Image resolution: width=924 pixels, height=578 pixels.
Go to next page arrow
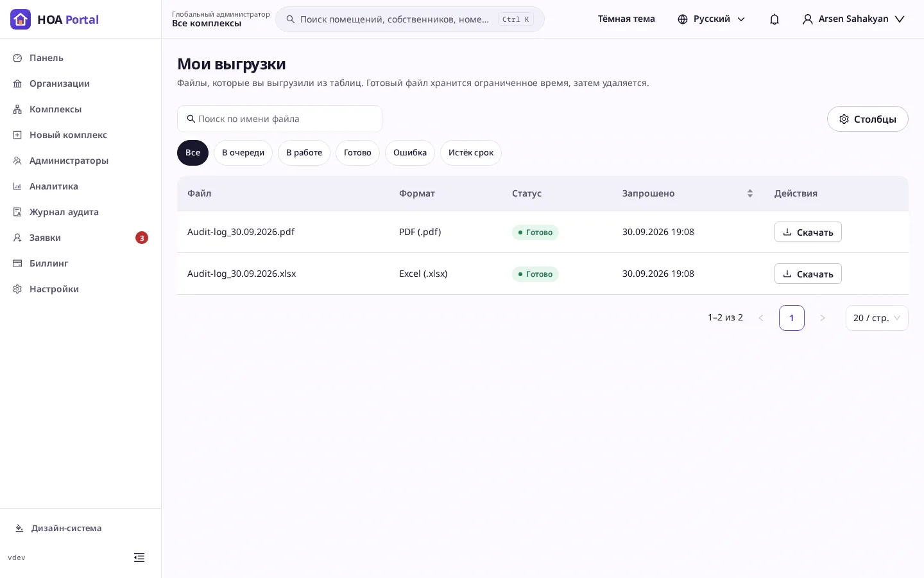(823, 318)
